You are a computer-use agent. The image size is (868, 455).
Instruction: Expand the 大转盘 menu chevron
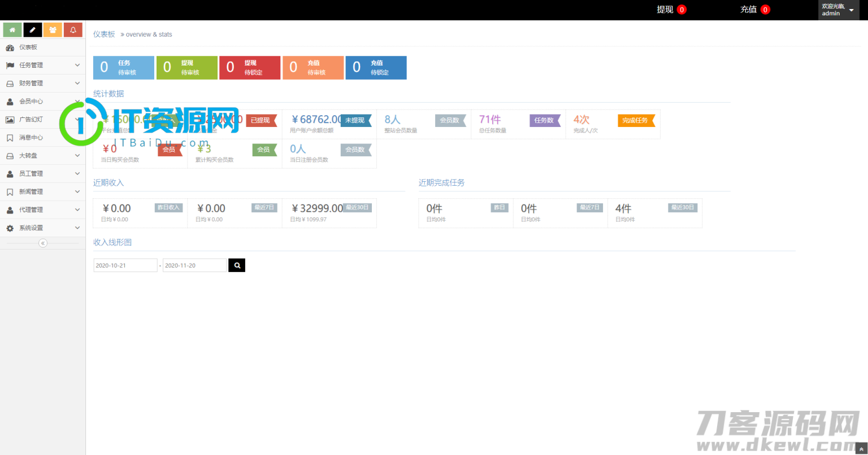pyautogui.click(x=77, y=156)
